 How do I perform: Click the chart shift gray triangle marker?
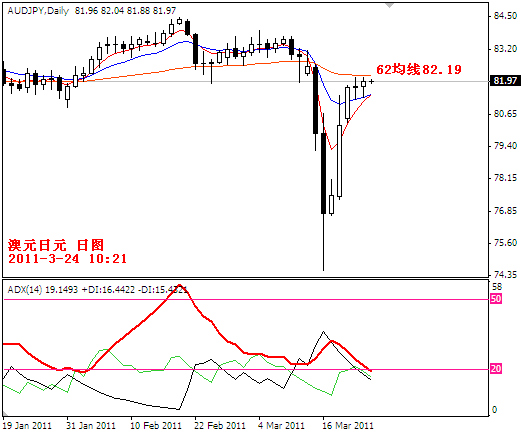click(x=390, y=5)
